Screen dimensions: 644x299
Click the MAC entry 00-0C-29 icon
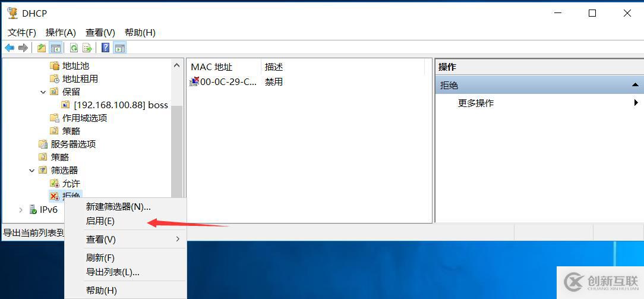coord(194,81)
